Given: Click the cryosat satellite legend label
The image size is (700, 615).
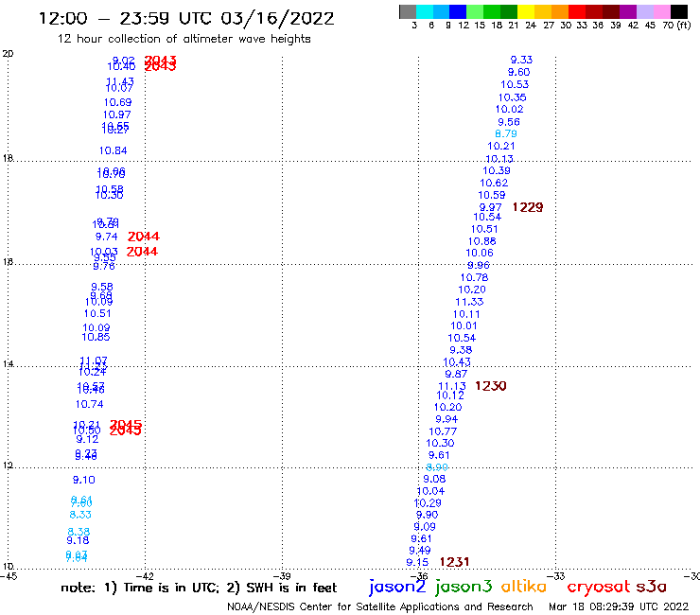Looking at the screenshot, I should click(599, 588).
